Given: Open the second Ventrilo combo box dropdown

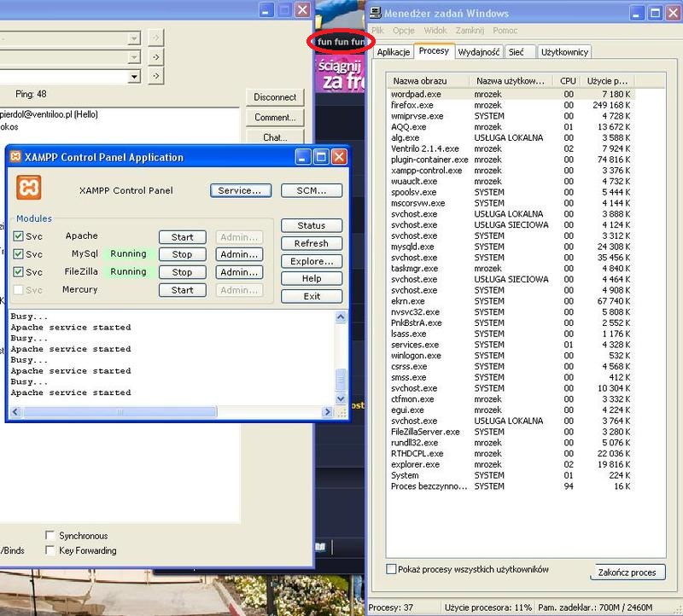Looking at the screenshot, I should click(134, 57).
